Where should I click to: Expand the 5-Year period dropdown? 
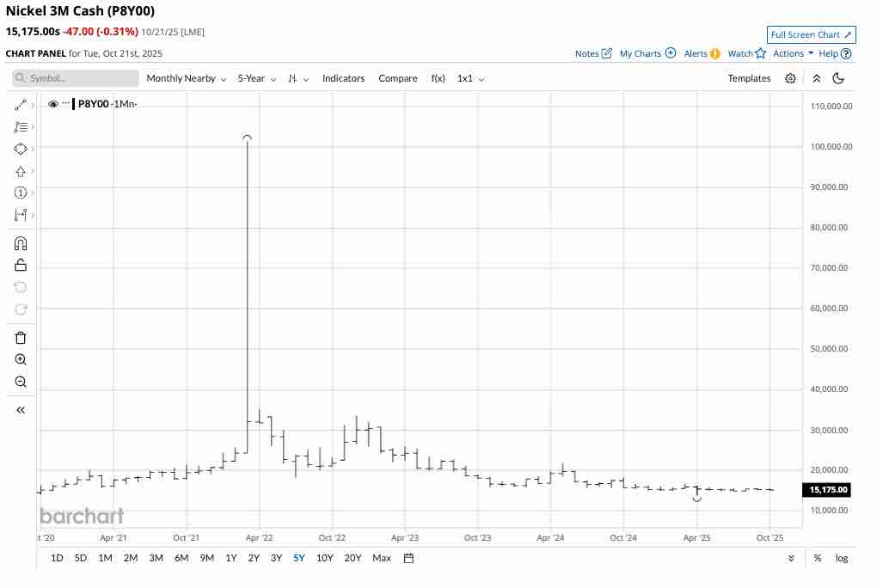(x=257, y=78)
